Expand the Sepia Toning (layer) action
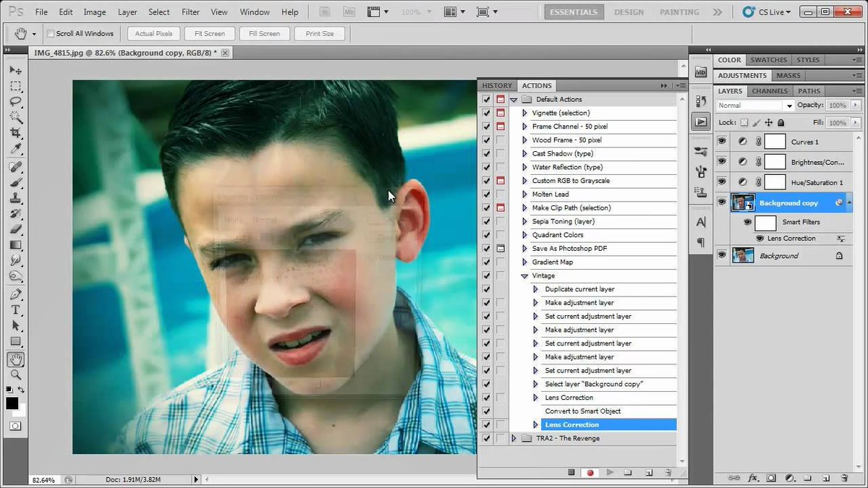 click(524, 221)
